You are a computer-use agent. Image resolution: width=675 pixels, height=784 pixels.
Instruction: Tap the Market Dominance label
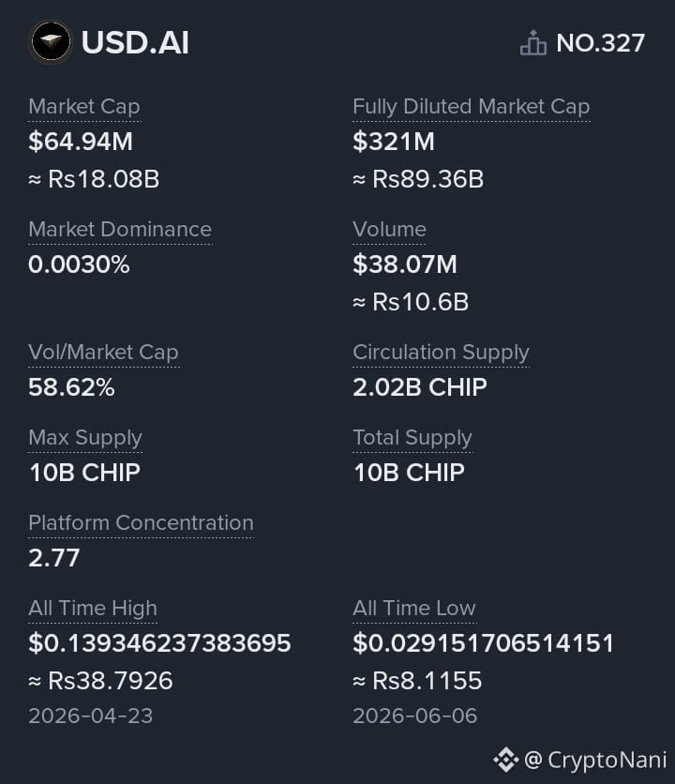coord(120,230)
